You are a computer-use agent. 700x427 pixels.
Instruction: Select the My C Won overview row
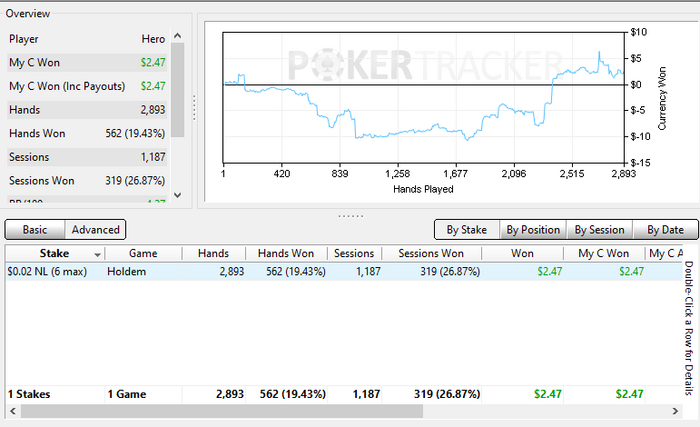(x=87, y=63)
